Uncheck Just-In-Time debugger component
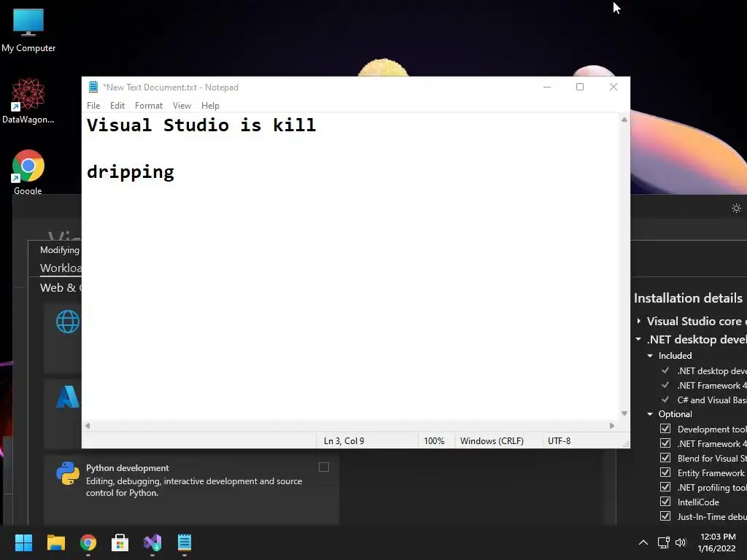Viewport: 747px width, 560px height. 665,516
